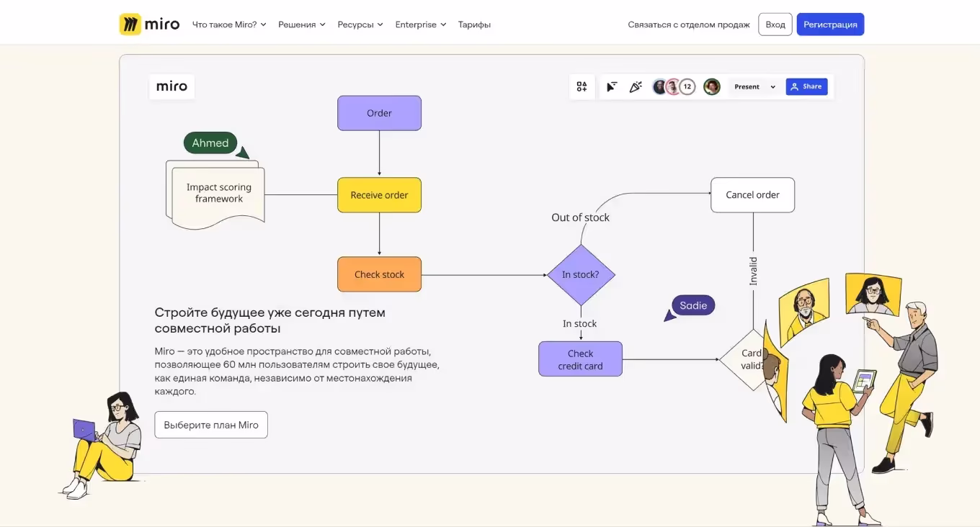Select the cursor pointer icon in board toolbar
This screenshot has width=980, height=527.
(612, 87)
